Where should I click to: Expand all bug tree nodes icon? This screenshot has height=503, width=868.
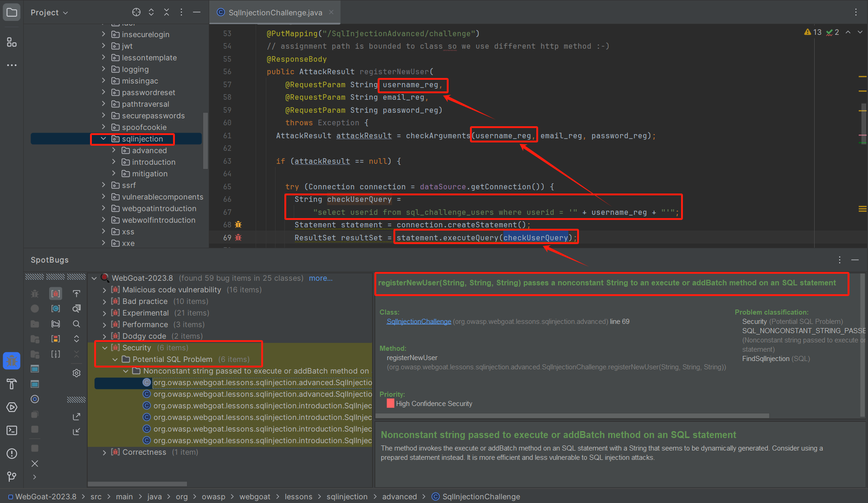77,339
